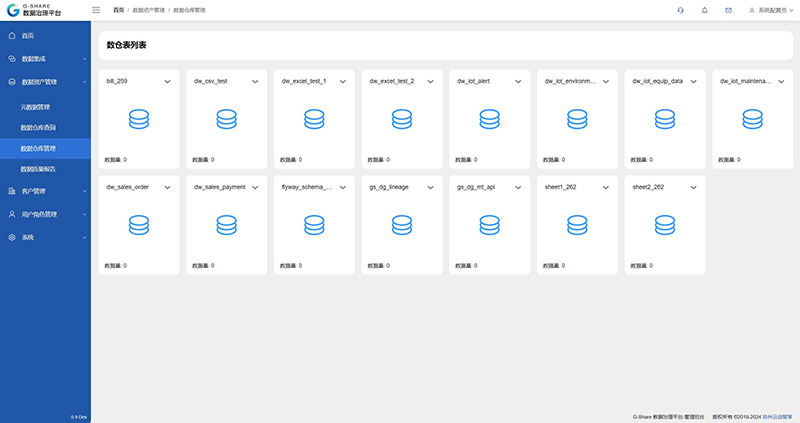Expand the dw_sales_order card chevron
The height and width of the screenshot is (423, 800).
tap(167, 187)
